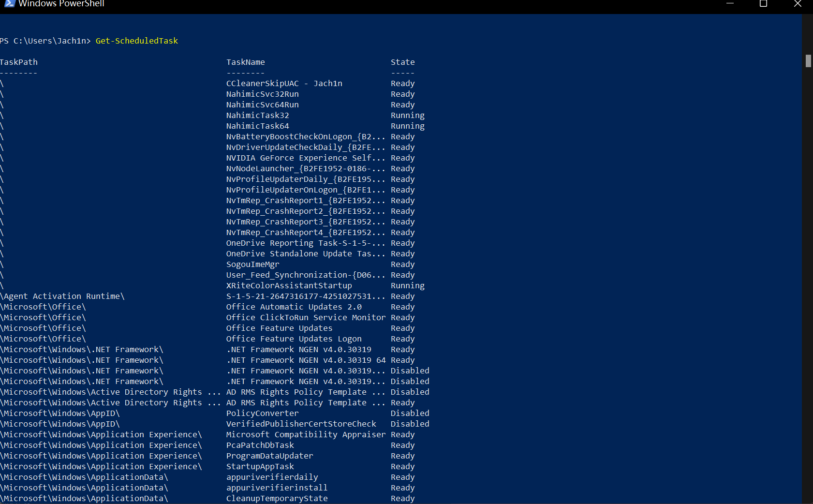This screenshot has height=504, width=813.
Task: Click the PS C:\Users\Jach1n> prompt
Action: click(45, 41)
